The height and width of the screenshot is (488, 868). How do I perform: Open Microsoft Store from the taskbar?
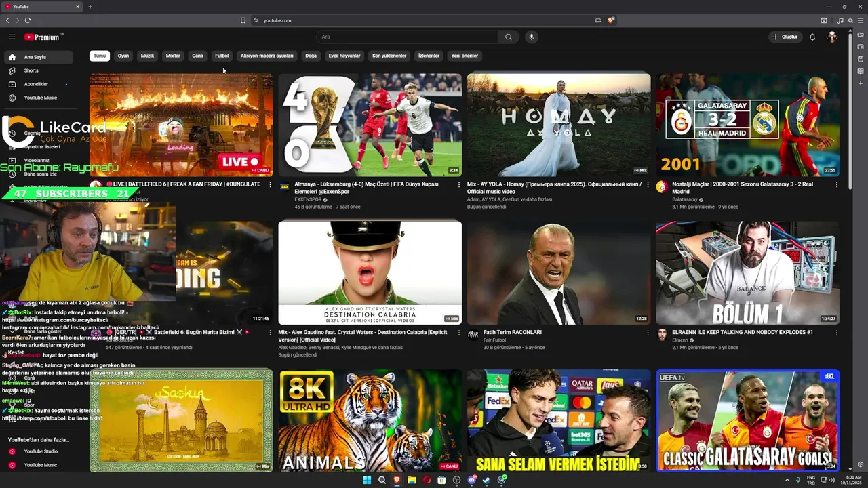[x=441, y=480]
